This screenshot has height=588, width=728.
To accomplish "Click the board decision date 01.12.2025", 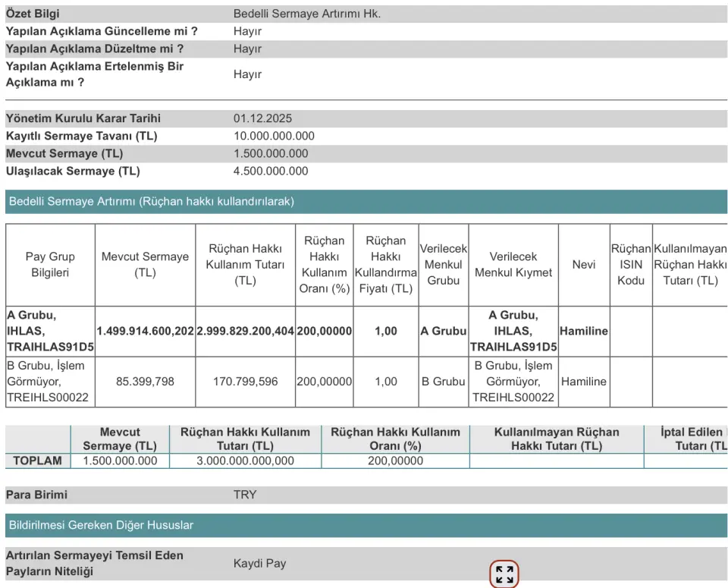I will pos(262,118).
